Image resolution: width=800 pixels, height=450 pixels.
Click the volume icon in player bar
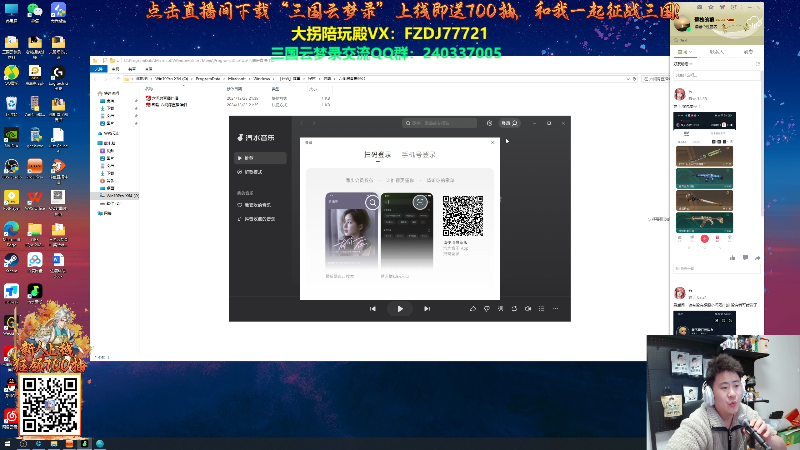pyautogui.click(x=528, y=309)
